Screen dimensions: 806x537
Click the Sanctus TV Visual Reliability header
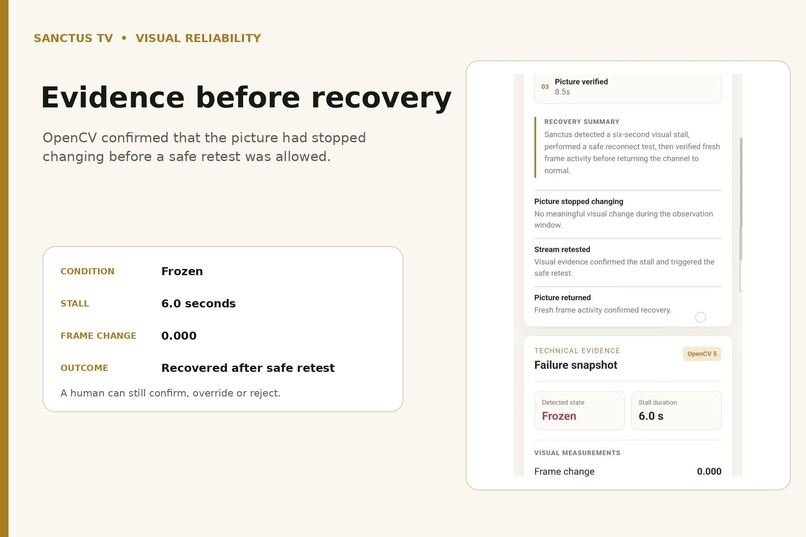148,38
